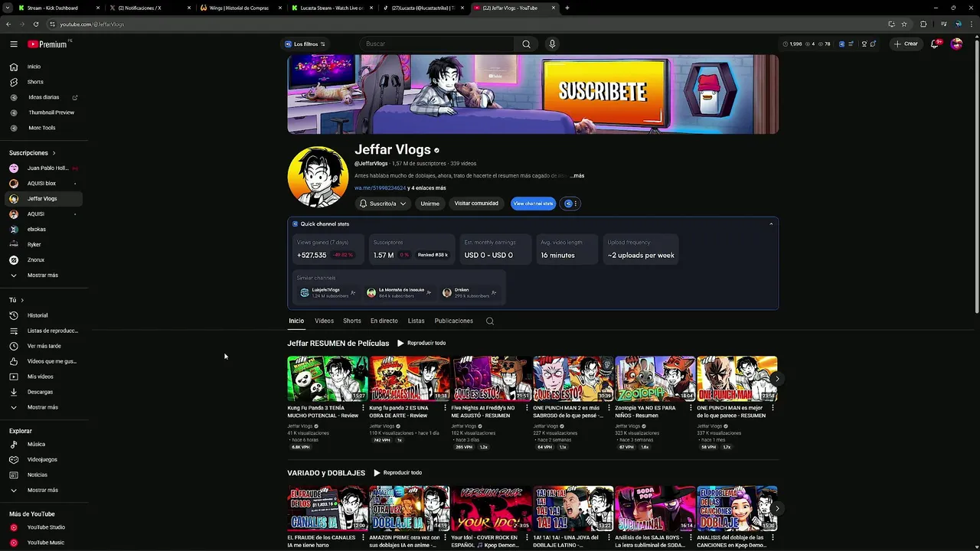The image size is (980, 551).
Task: Expand channel description with ...más
Action: coord(577,176)
